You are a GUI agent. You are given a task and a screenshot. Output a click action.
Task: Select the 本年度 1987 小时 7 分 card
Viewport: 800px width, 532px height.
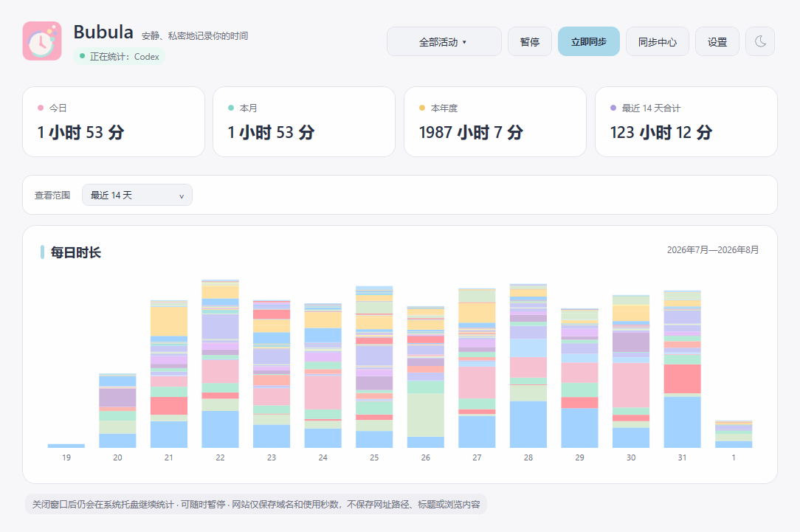(x=495, y=122)
